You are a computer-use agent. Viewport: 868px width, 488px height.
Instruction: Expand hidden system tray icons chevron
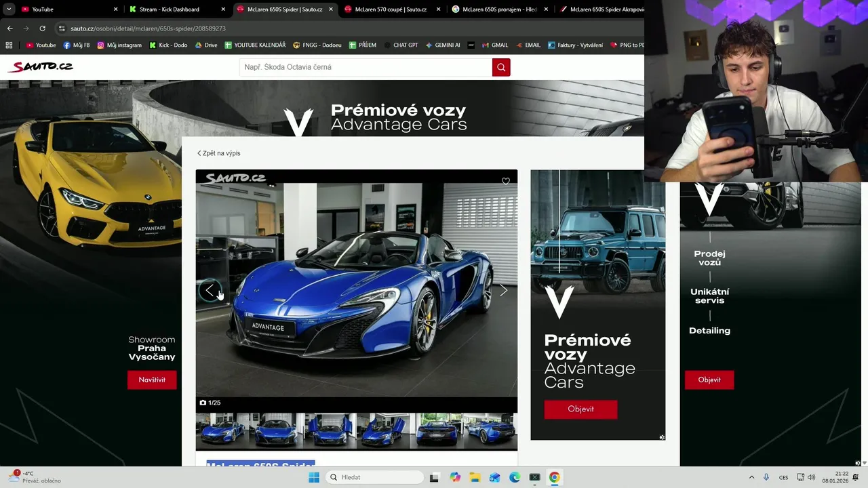click(x=751, y=477)
